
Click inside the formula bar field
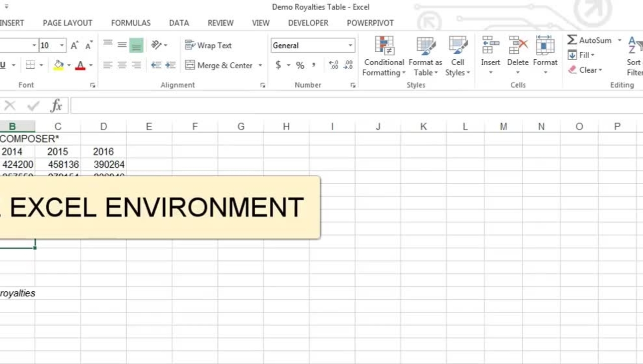coord(352,106)
